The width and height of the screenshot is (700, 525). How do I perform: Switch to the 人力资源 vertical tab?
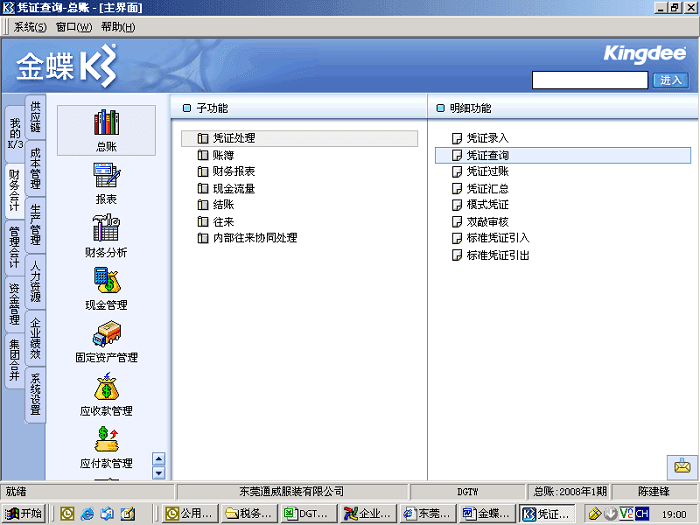tap(35, 282)
